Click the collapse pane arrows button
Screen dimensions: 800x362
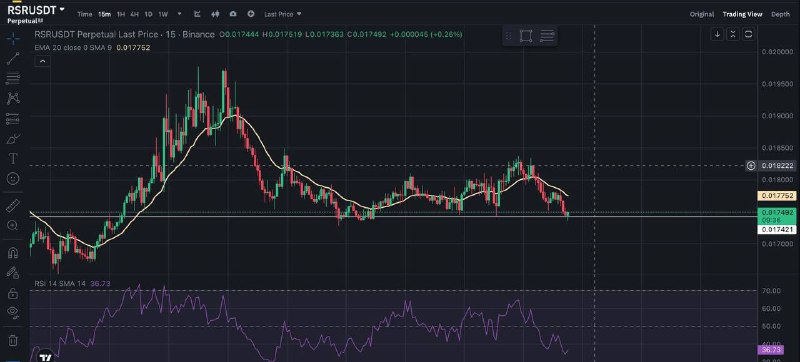pyautogui.click(x=733, y=34)
